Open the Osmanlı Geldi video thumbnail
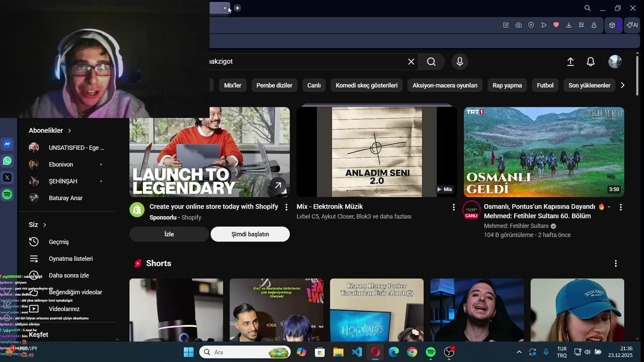Image resolution: width=644 pixels, height=362 pixels. pos(544,152)
